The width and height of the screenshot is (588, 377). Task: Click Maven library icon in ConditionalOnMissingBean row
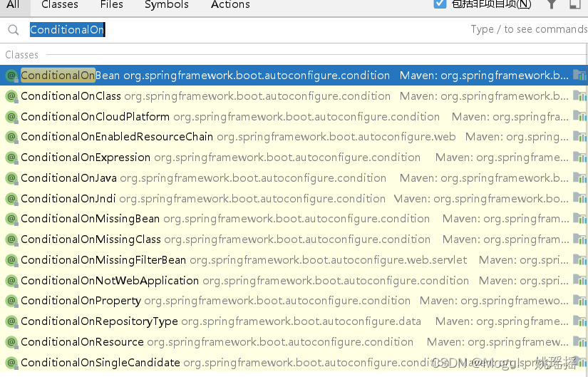(579, 219)
